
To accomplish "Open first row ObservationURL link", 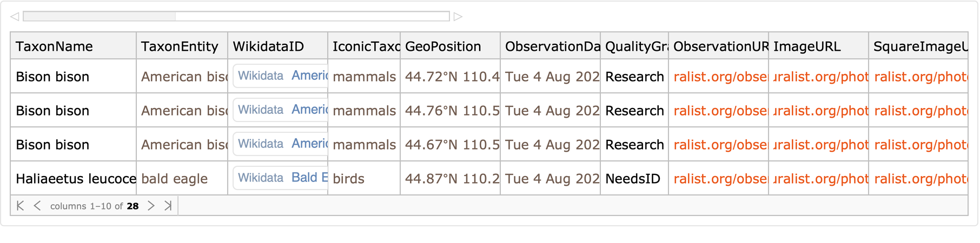I will [x=720, y=77].
